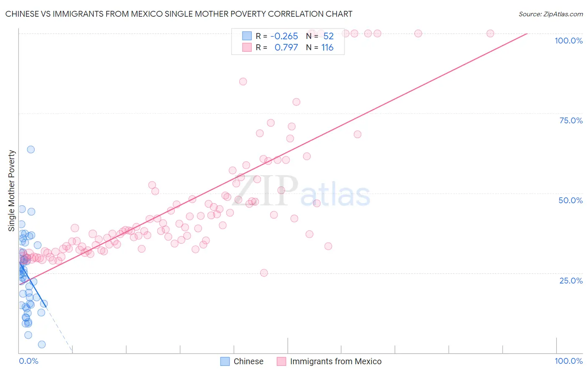Click the blue swatch beside R = -0.265
Viewport: 588px width, 373px height.
pyautogui.click(x=247, y=36)
